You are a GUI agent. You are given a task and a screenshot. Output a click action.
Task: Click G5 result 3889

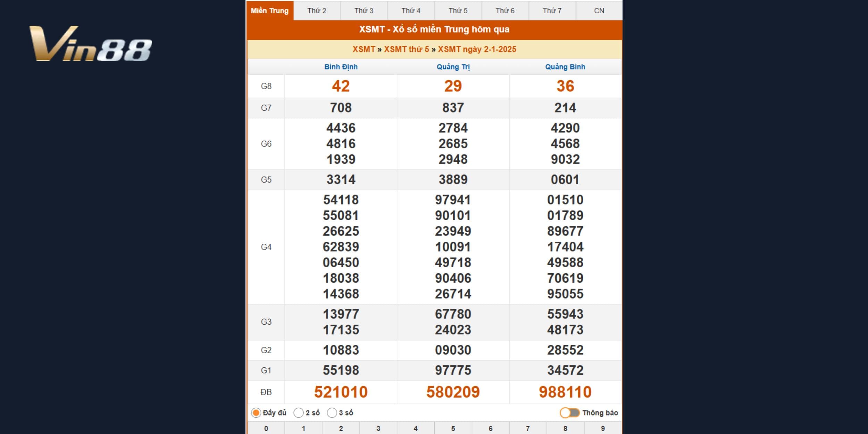(x=453, y=180)
